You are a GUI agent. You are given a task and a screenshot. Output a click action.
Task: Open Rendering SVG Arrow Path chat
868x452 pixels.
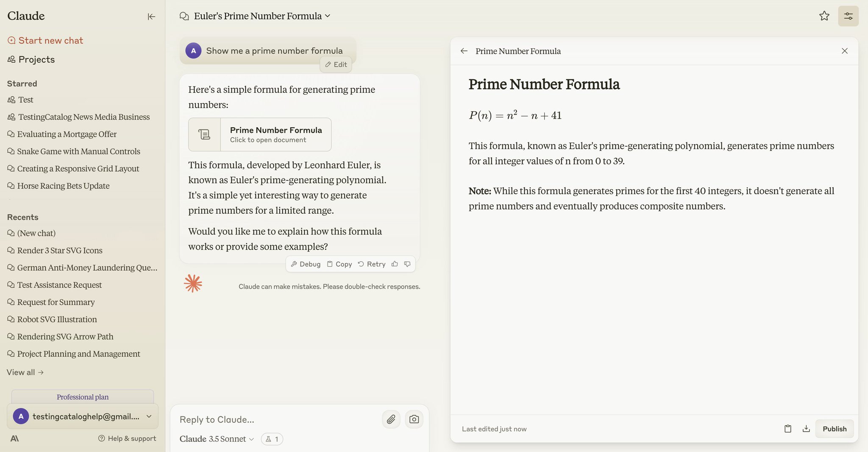click(60, 337)
